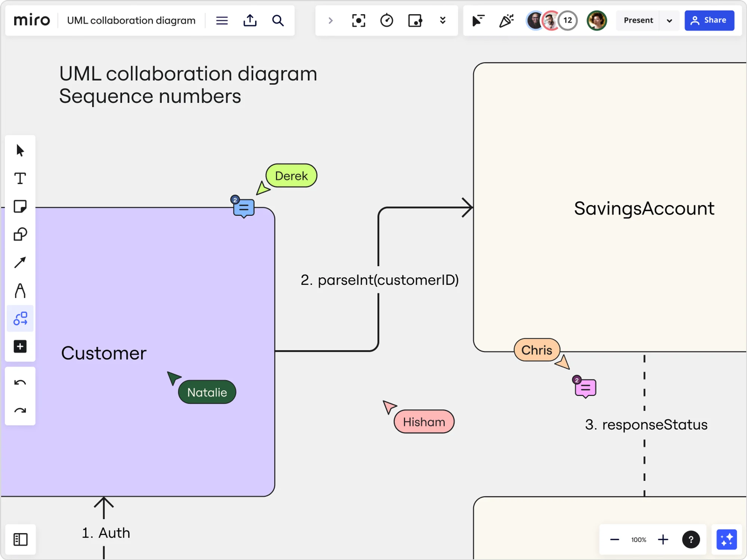This screenshot has width=747, height=560.
Task: Click the Undo arrow
Action: tap(20, 382)
